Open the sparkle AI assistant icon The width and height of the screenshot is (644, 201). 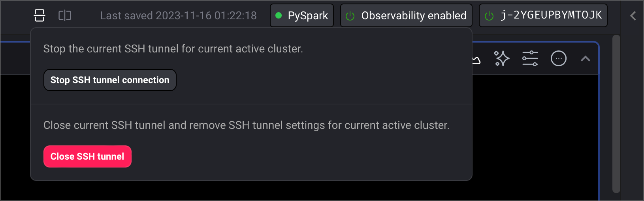coord(502,59)
